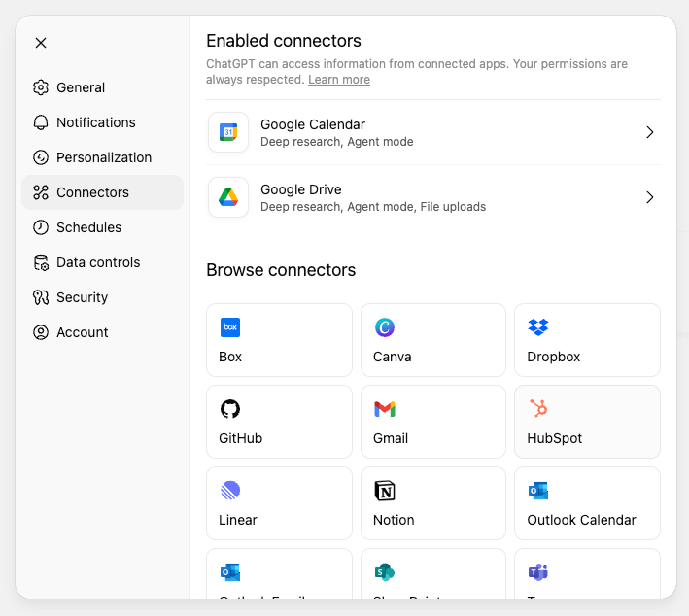The image size is (689, 616).
Task: Click the Microsoft Teams logo icon
Action: click(x=538, y=572)
